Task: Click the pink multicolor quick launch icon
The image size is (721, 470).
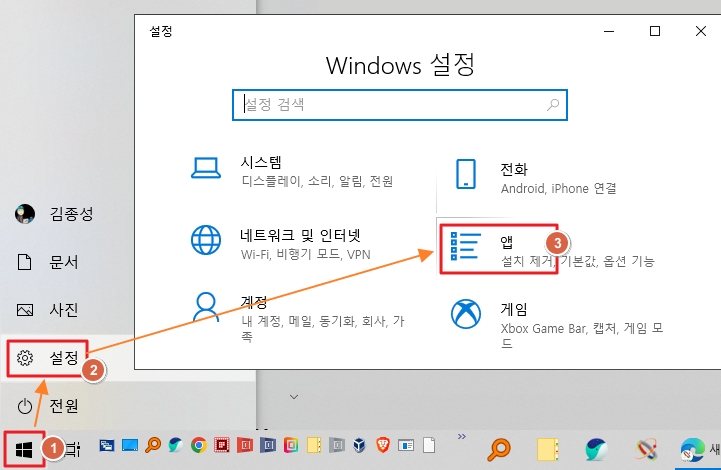Action: pos(291,445)
